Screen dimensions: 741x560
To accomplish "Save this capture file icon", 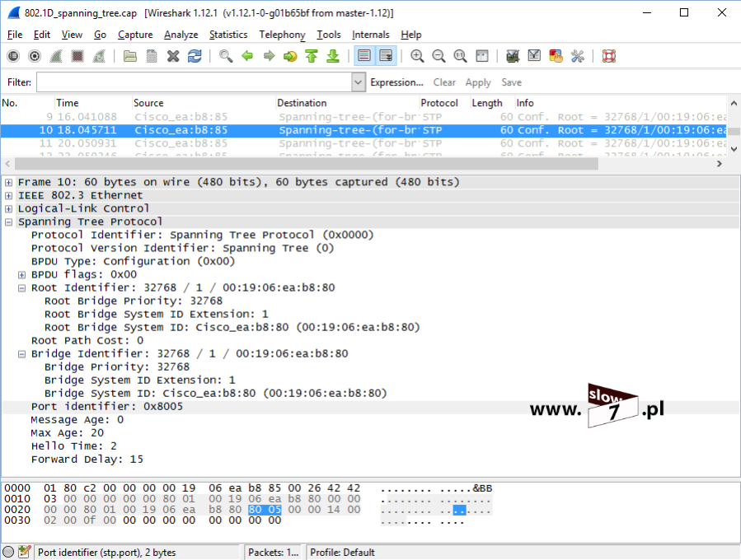I will 152,56.
